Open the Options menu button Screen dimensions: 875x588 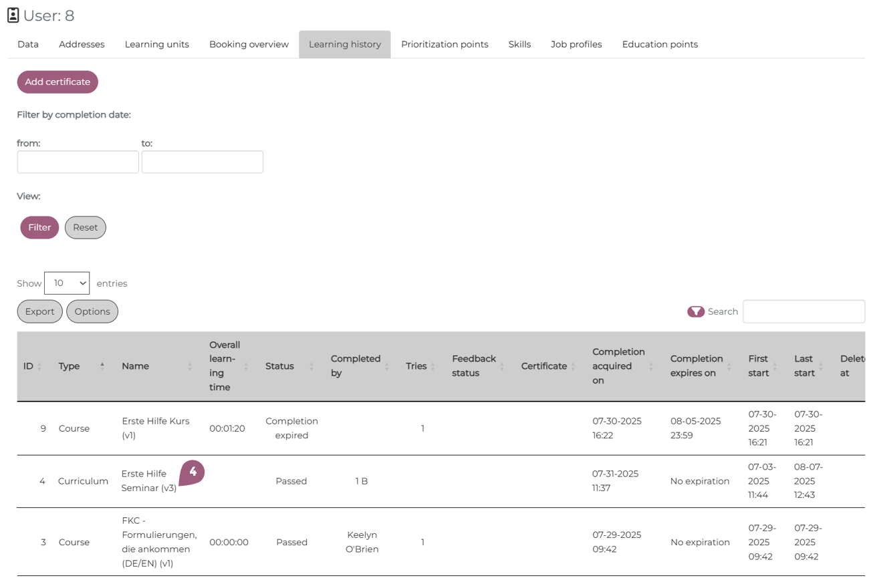click(x=92, y=311)
